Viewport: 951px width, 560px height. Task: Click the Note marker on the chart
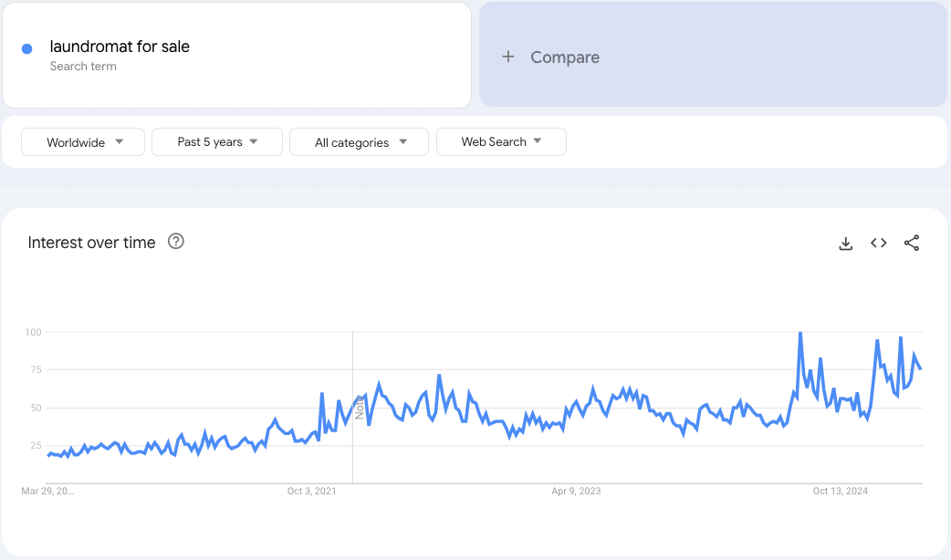pyautogui.click(x=360, y=409)
